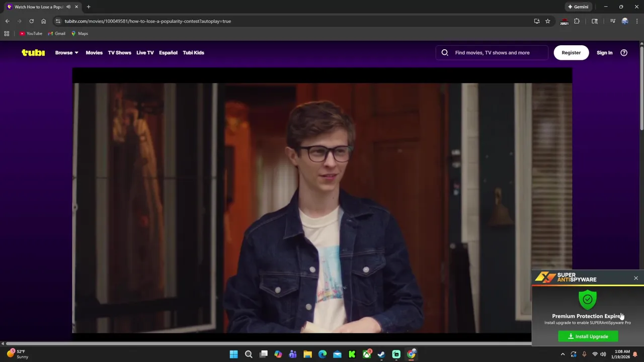This screenshot has height=362, width=644.
Task: Focus the Find movies, TV shows search field
Action: click(x=492, y=52)
